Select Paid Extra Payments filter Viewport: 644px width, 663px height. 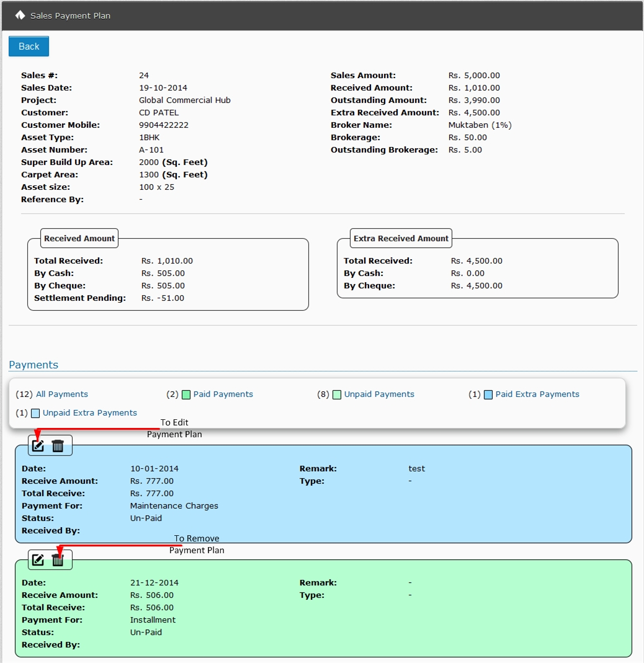point(537,394)
